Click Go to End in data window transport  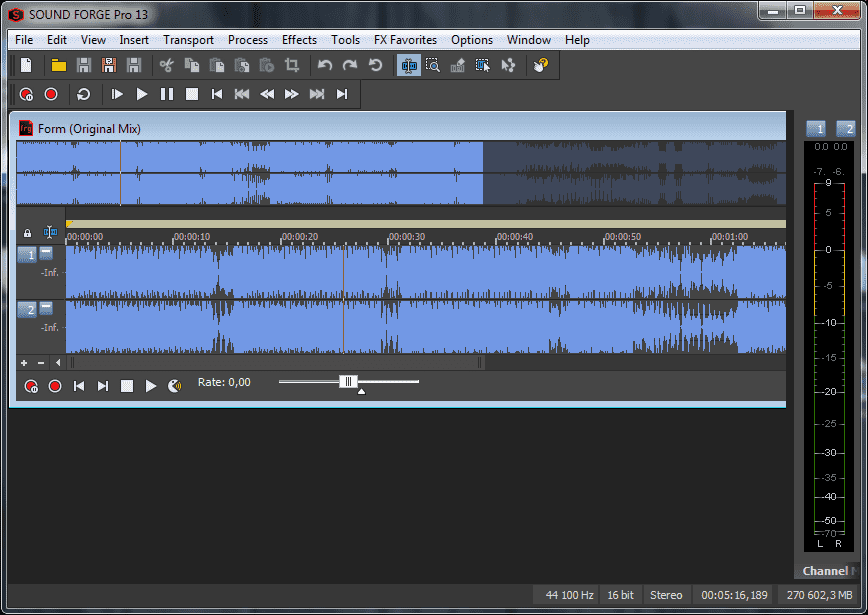[103, 386]
